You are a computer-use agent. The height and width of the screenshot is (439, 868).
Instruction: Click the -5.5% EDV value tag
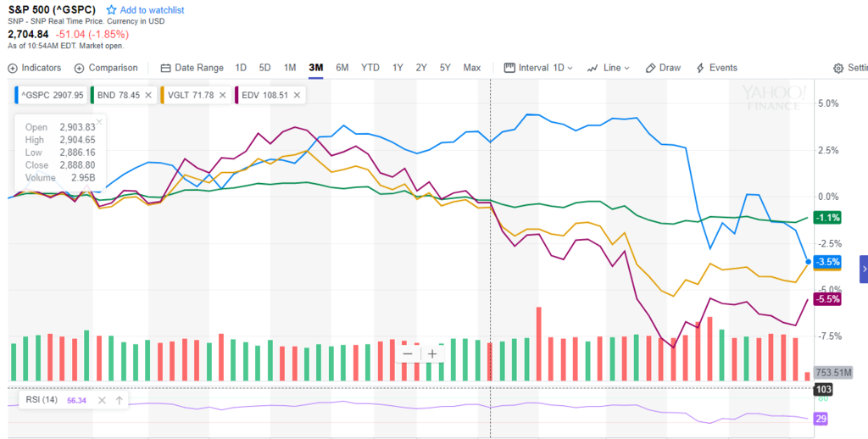click(x=827, y=299)
